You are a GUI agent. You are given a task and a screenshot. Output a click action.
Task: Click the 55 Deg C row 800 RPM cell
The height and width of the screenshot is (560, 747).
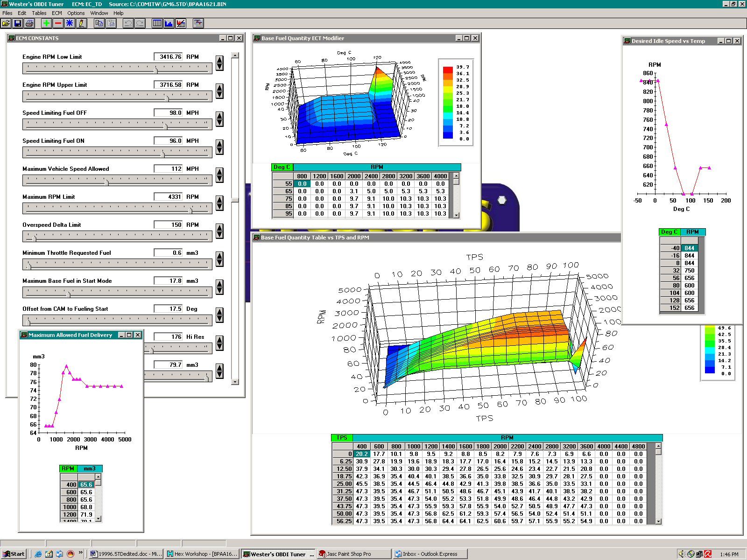(302, 184)
